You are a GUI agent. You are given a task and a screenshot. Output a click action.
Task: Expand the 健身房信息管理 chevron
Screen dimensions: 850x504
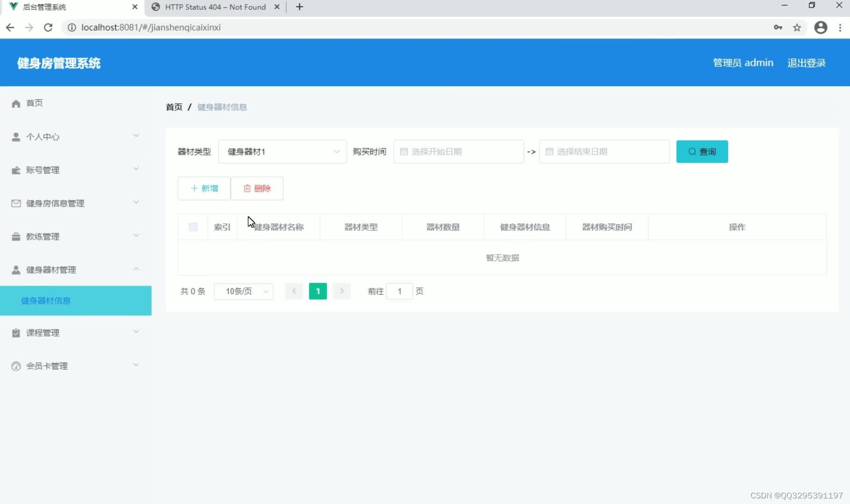coord(136,202)
